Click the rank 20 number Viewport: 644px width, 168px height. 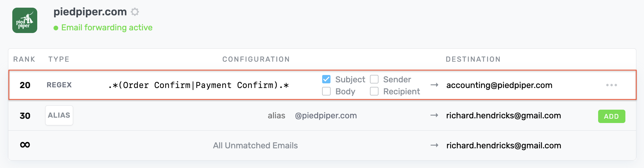(x=25, y=85)
